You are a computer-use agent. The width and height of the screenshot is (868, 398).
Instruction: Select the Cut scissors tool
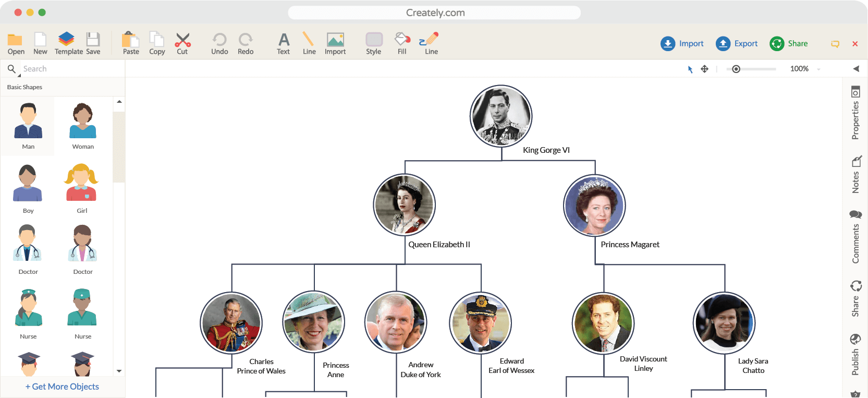(182, 43)
